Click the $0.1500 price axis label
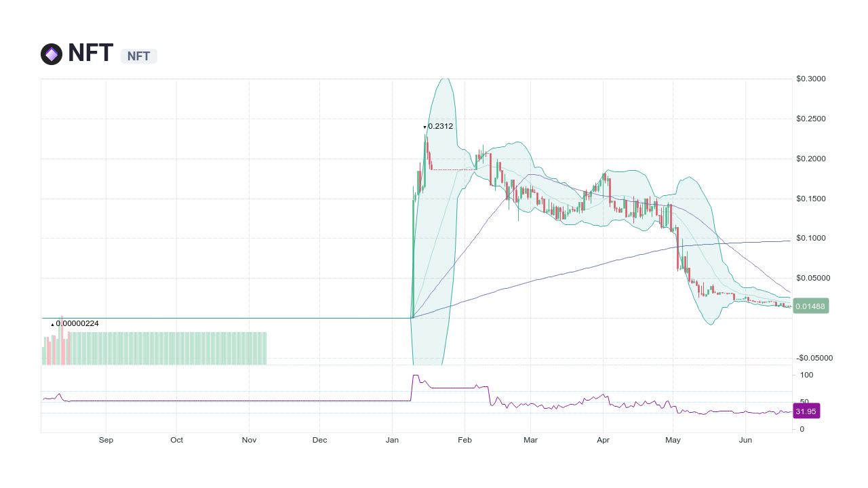The image size is (868, 488). (811, 199)
